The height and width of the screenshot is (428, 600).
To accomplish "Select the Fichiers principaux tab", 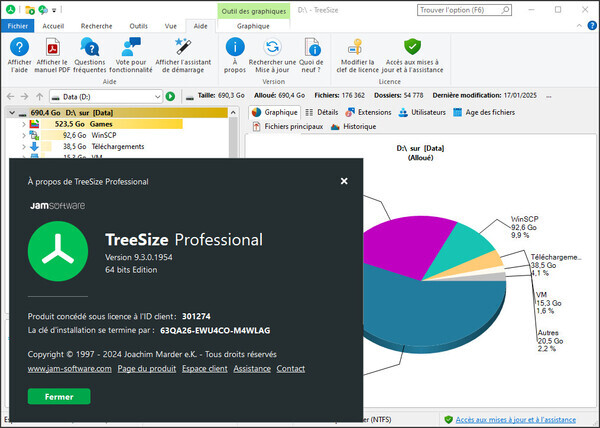I will tap(287, 127).
